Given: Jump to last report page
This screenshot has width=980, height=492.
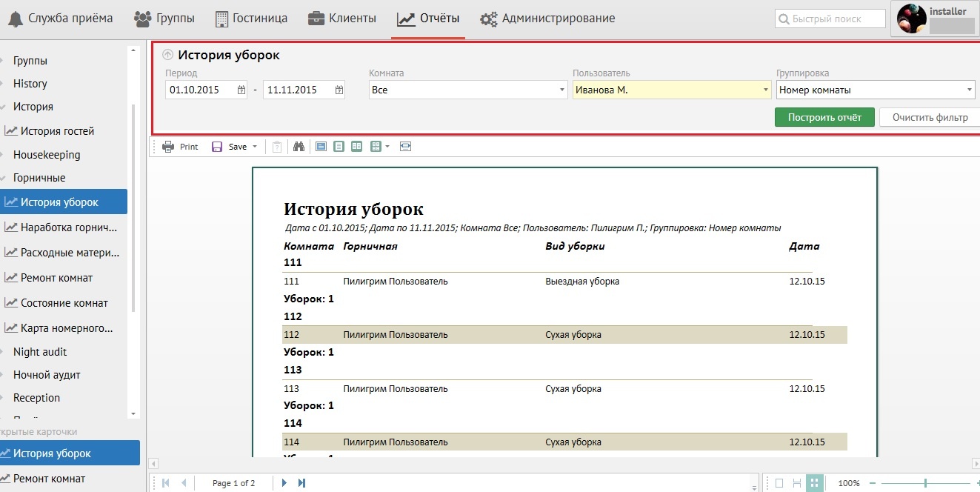Looking at the screenshot, I should click(301, 483).
